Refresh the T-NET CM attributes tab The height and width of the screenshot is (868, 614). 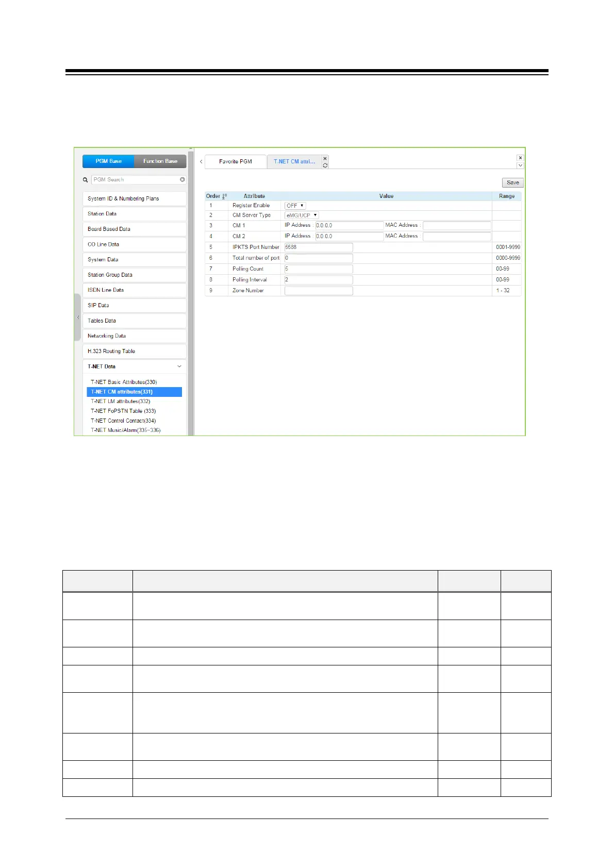(325, 165)
